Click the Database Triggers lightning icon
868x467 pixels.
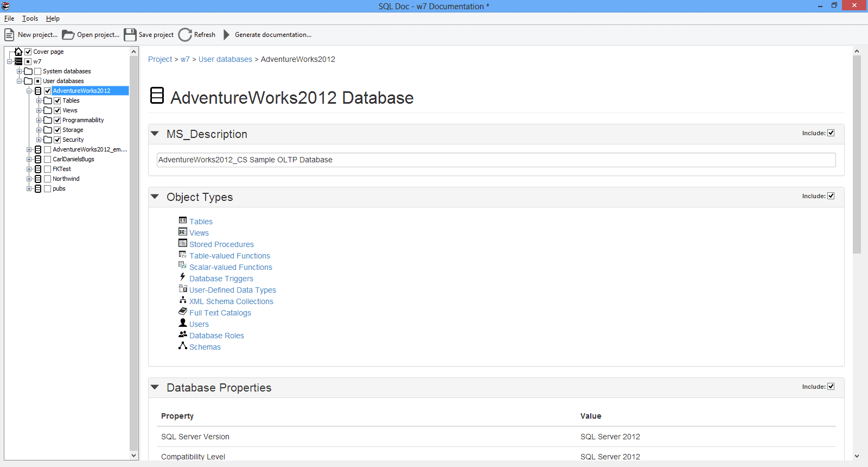(x=183, y=277)
